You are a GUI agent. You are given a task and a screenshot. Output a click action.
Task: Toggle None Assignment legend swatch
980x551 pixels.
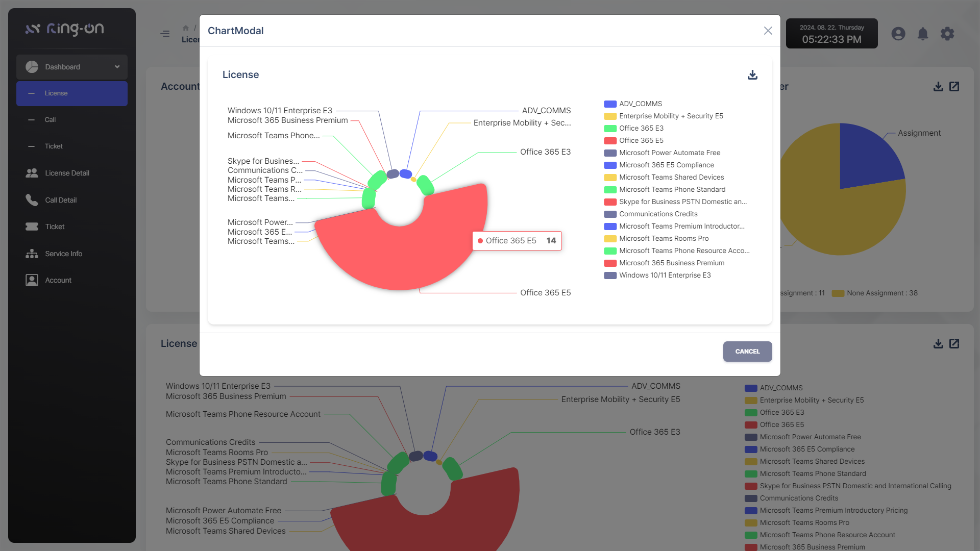tap(838, 293)
